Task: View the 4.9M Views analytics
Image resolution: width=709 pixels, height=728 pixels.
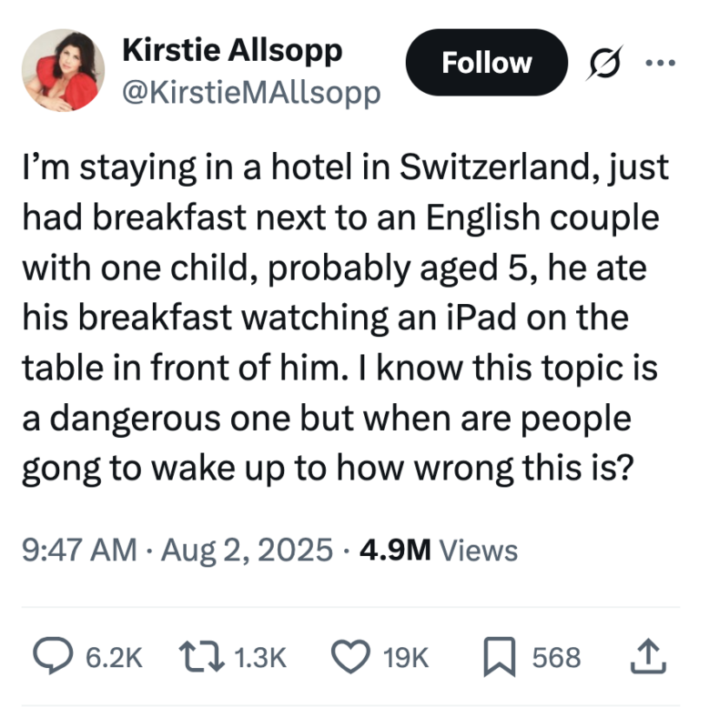Action: point(439,550)
